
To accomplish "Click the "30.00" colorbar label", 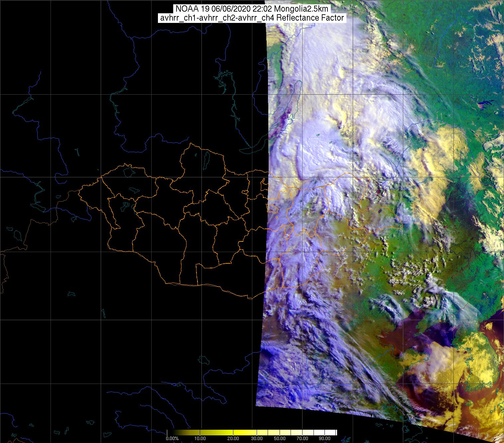I will click(x=257, y=438).
